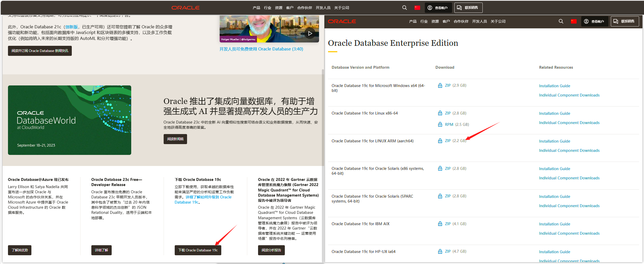
Task: Open Installation Guide for Windows x64 row
Action: click(554, 86)
